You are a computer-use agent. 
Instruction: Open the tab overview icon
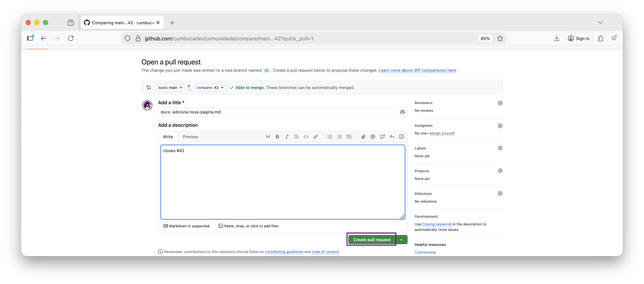[71, 23]
